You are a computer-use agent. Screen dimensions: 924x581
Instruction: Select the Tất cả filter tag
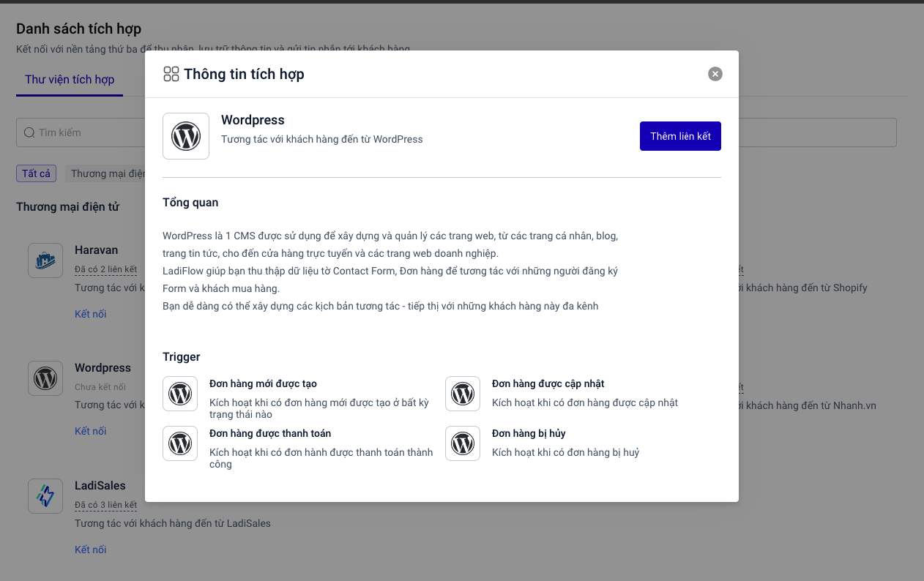36,173
